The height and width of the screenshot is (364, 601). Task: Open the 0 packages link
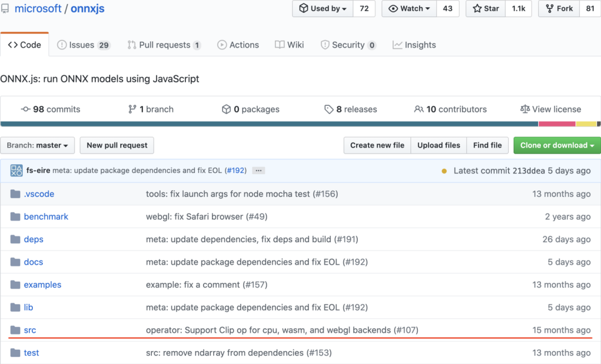250,109
